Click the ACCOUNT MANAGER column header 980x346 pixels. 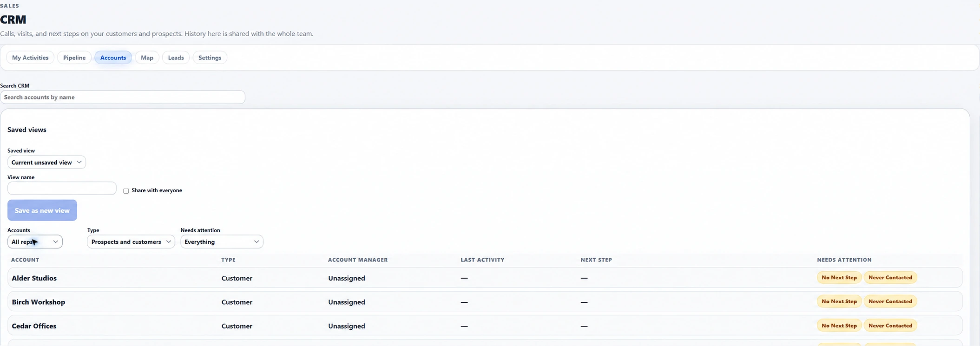(358, 260)
